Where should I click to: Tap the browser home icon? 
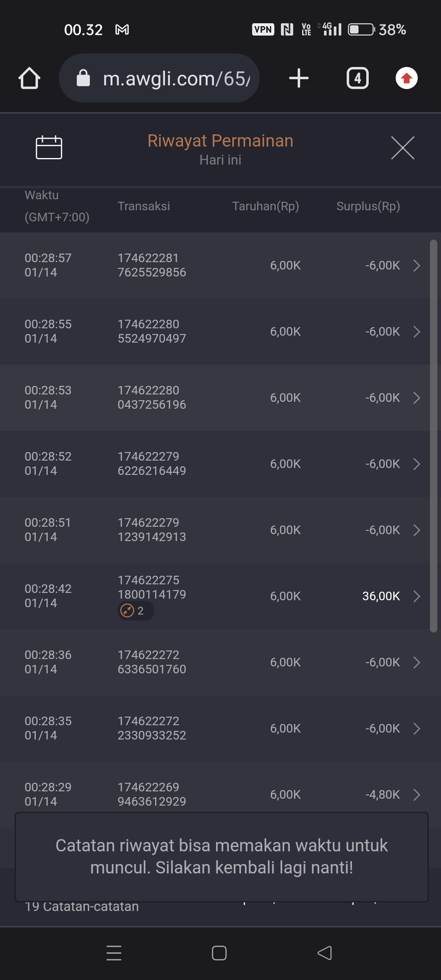tap(29, 78)
